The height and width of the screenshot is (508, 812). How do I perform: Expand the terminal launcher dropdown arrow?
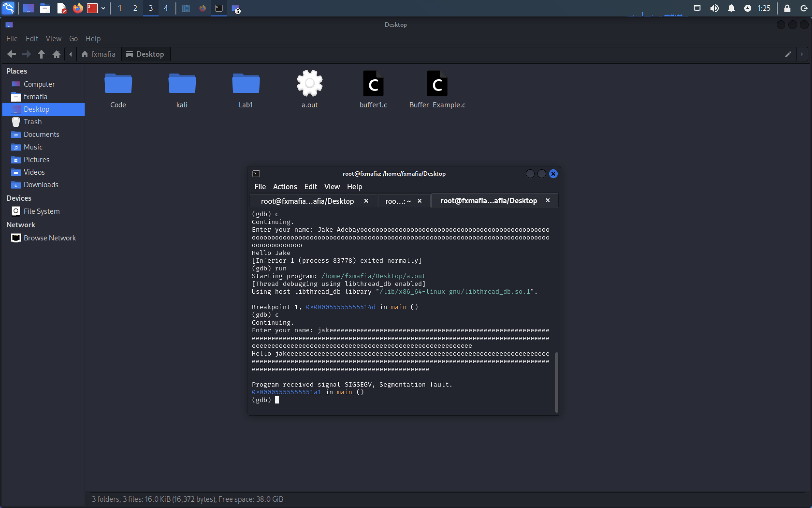103,8
